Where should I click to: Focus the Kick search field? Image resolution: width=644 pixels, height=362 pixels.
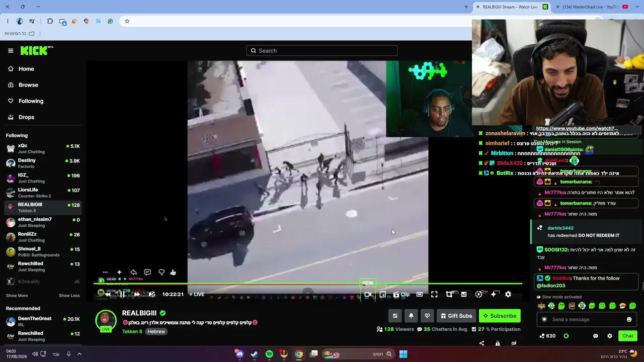point(322,50)
